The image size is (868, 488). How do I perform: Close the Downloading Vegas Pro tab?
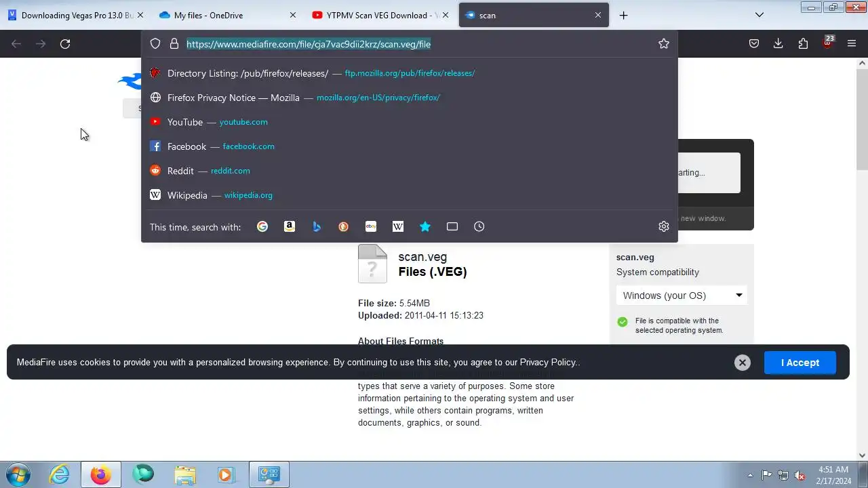pos(140,15)
